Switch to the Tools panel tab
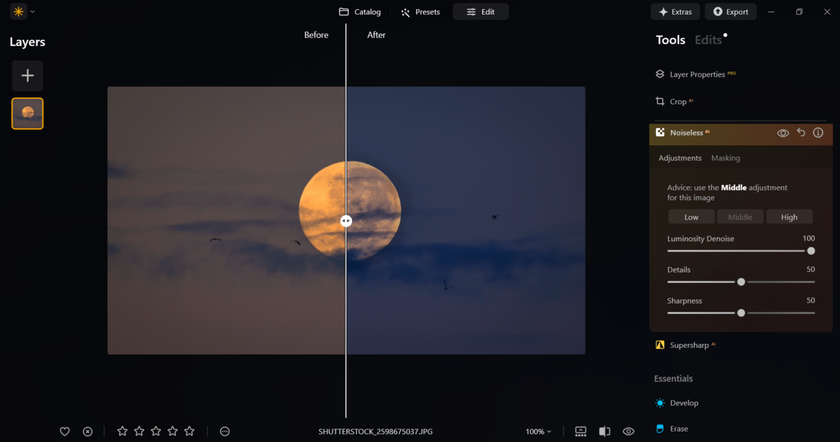 [670, 40]
